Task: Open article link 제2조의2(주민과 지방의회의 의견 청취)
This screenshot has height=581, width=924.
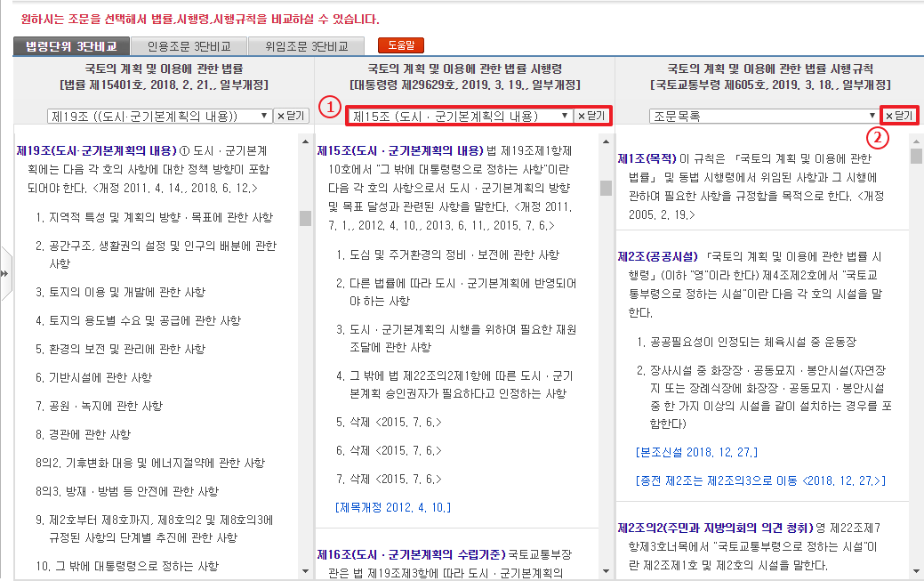Action: (715, 528)
